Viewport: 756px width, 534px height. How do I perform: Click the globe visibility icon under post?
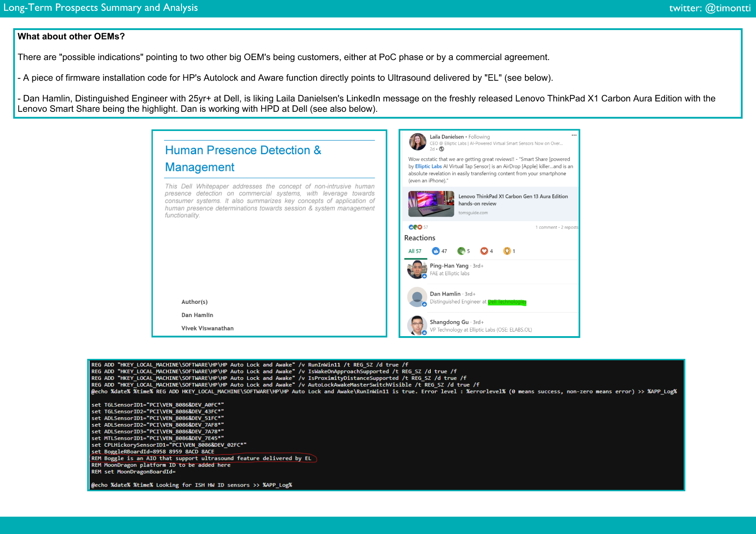coord(441,149)
